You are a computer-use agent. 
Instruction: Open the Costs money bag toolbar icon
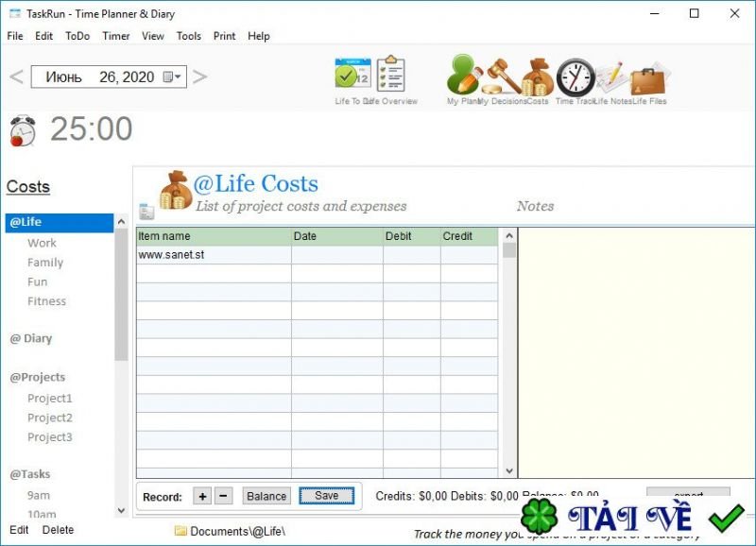pos(539,77)
